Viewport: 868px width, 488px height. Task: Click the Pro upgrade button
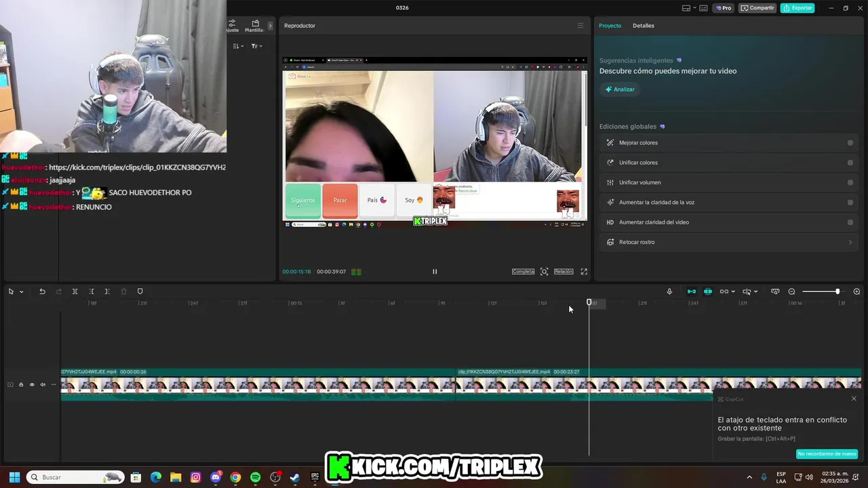[724, 8]
